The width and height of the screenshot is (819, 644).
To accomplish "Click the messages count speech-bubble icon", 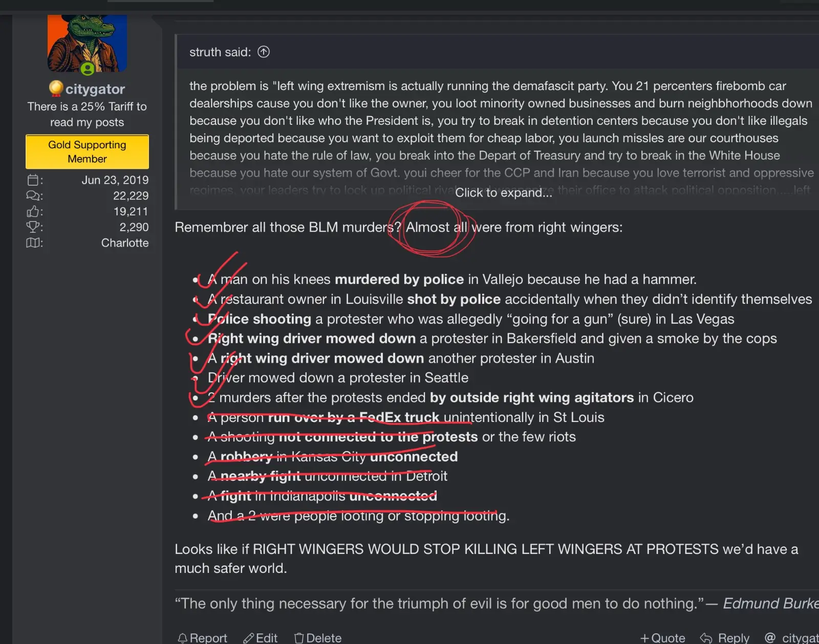I will pyautogui.click(x=33, y=196).
